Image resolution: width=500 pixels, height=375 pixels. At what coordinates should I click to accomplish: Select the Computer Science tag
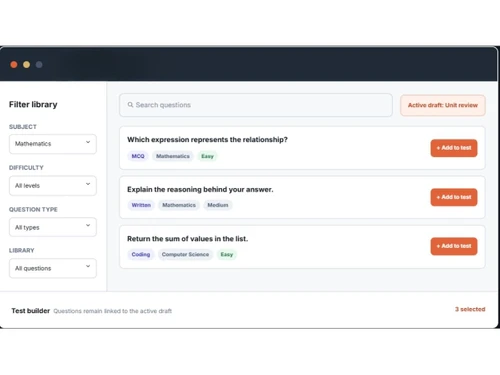[185, 254]
